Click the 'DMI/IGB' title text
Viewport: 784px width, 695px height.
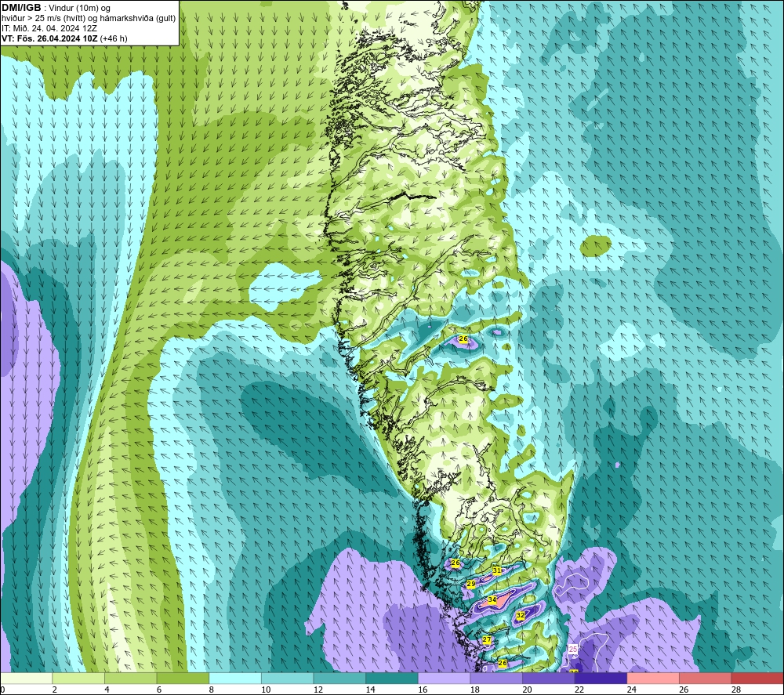coord(21,8)
